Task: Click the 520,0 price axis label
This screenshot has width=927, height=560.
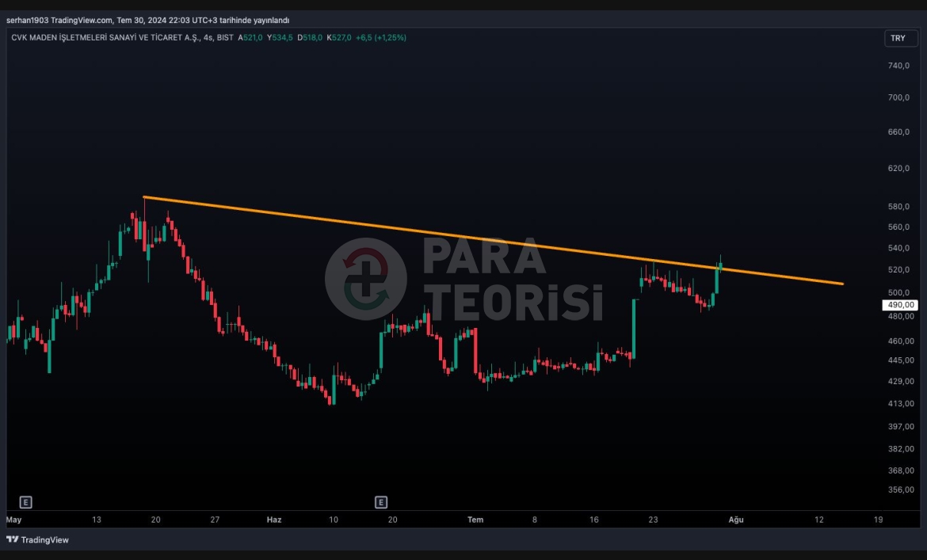Action: pyautogui.click(x=898, y=270)
